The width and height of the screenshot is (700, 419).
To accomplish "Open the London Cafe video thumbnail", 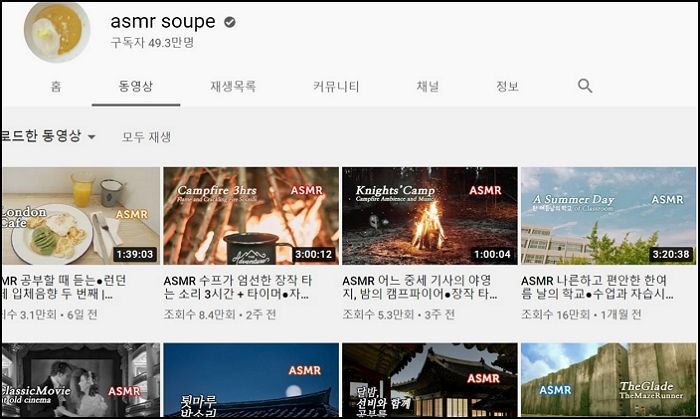I will (81, 216).
